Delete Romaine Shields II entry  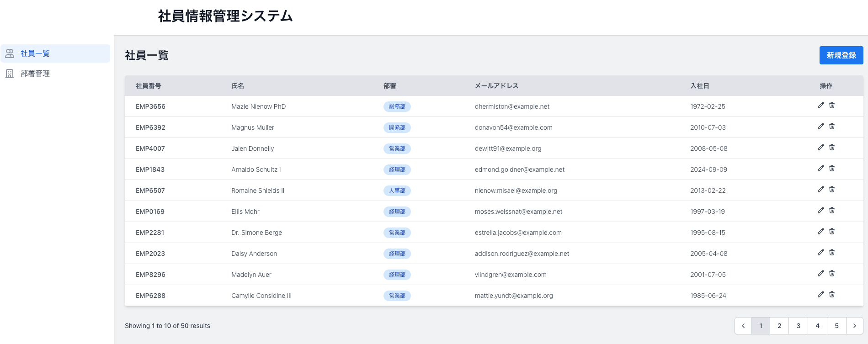click(832, 190)
